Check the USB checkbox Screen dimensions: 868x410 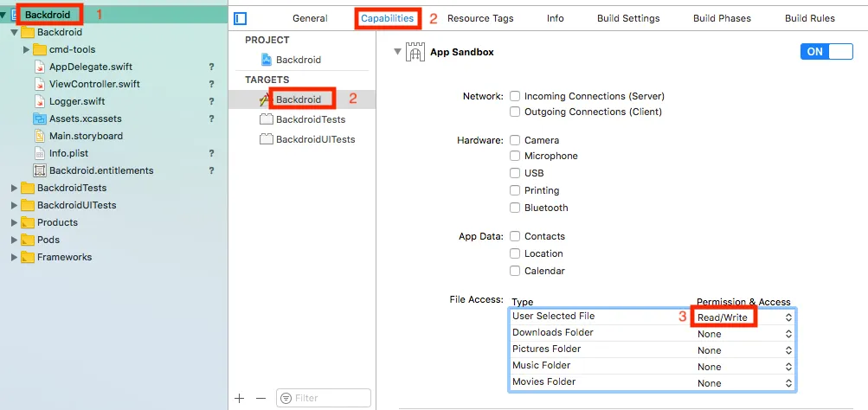pos(515,173)
